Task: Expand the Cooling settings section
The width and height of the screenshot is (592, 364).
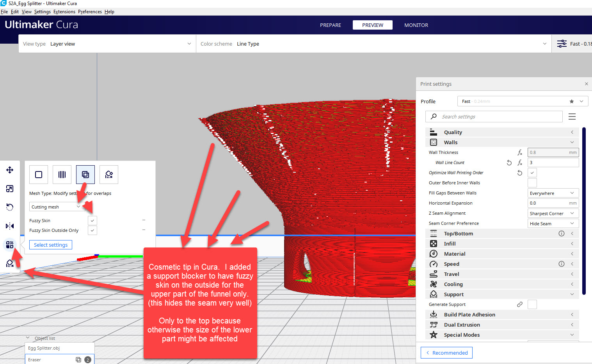Action: point(502,284)
